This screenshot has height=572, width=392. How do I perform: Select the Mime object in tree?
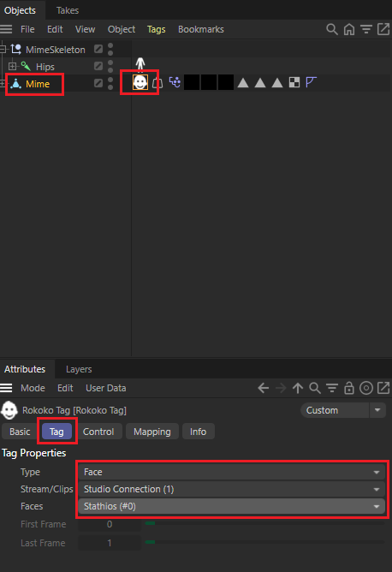tap(38, 84)
